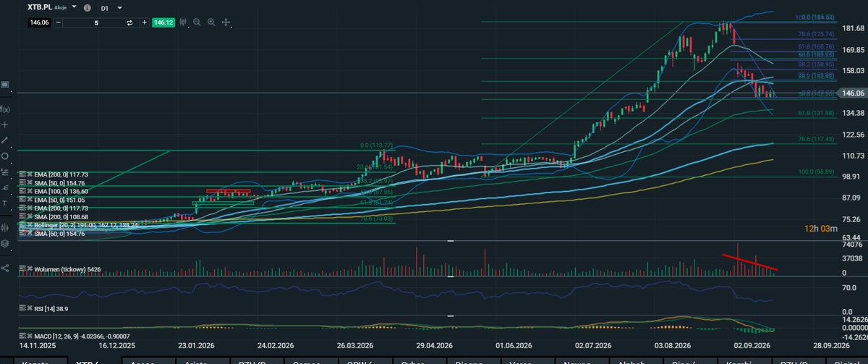Click the 181.68 value on price axis

(x=854, y=28)
